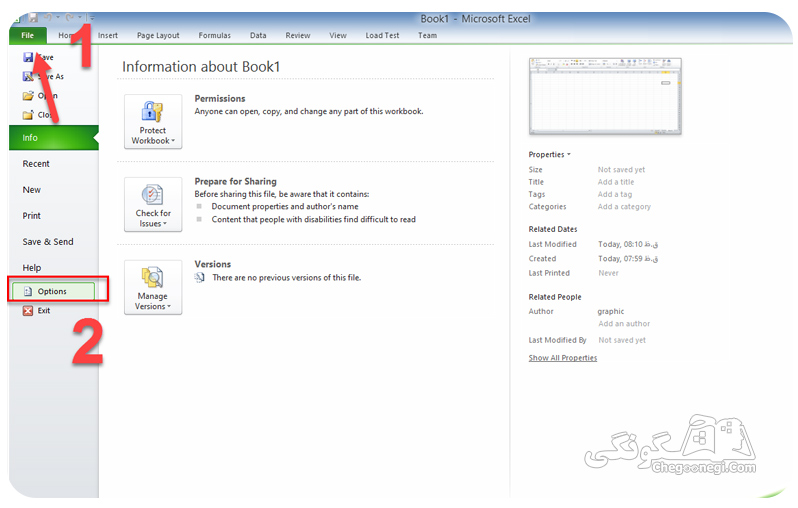Click the Last Printed Never value
Viewport: 798px width, 508px height.
[608, 273]
